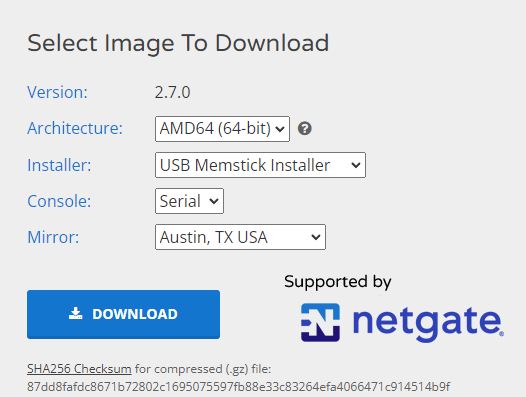Click the chevron of the Austin, TX USA Mirror dropdown
This screenshot has height=397, width=526.
315,237
